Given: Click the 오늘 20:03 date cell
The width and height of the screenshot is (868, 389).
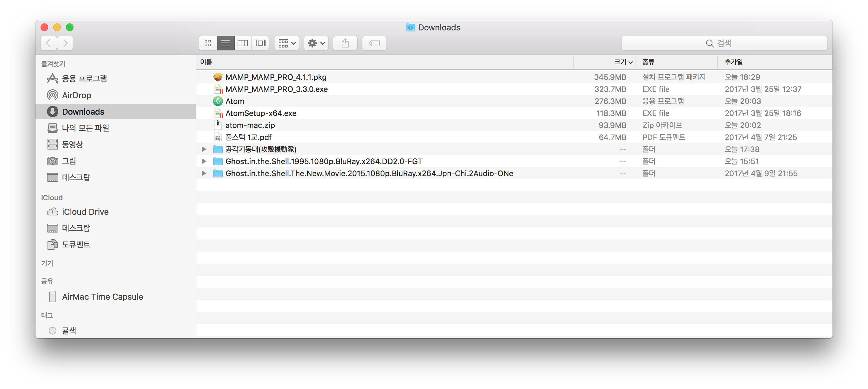Looking at the screenshot, I should pyautogui.click(x=743, y=101).
